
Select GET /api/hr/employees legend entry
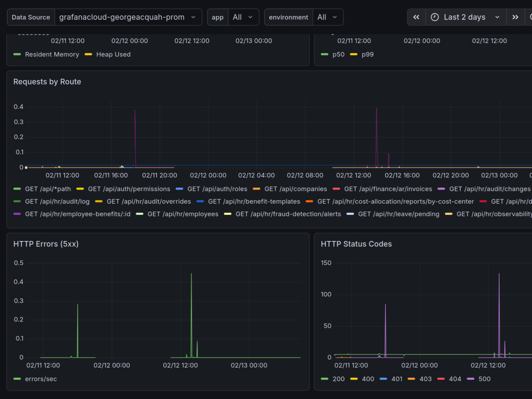(183, 214)
